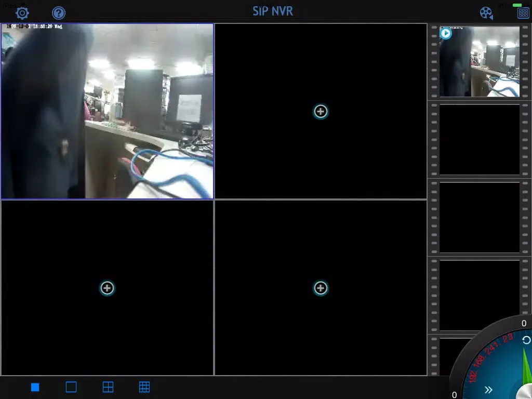Switch to the filled single-view layout
Image resolution: width=532 pixels, height=399 pixels.
[x=35, y=387]
